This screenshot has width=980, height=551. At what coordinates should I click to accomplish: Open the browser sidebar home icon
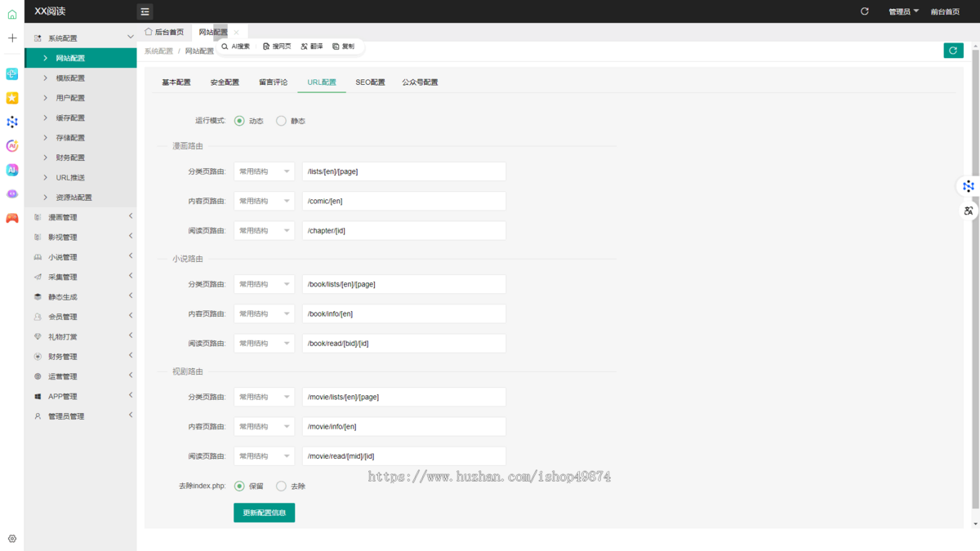point(12,14)
